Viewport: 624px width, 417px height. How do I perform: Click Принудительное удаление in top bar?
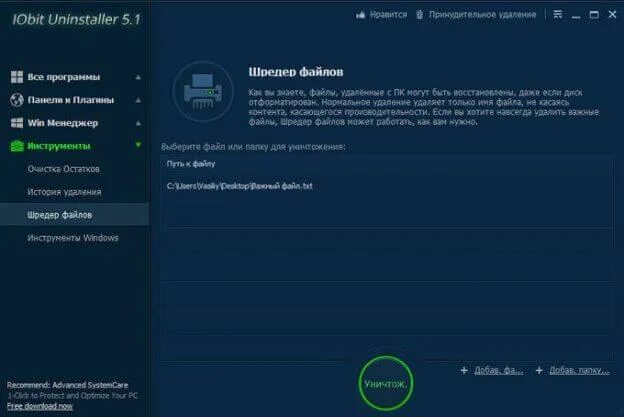482,15
